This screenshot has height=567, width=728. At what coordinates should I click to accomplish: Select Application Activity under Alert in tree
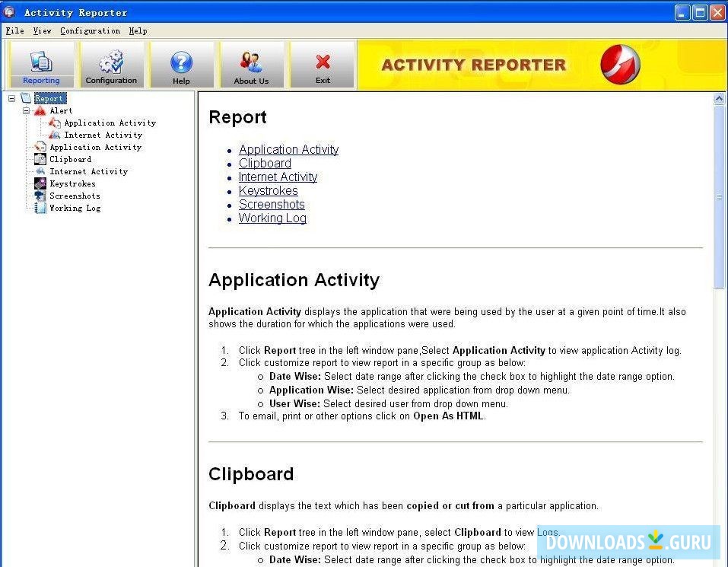pyautogui.click(x=110, y=123)
